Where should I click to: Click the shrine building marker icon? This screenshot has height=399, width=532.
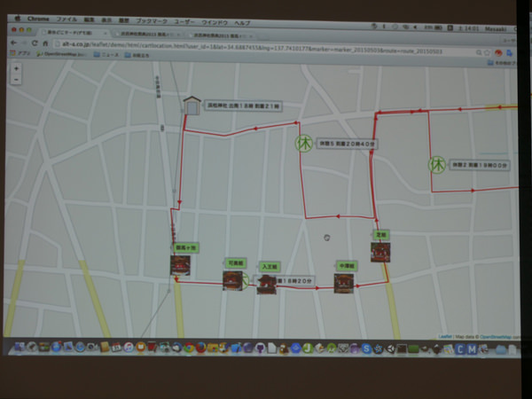191,106
